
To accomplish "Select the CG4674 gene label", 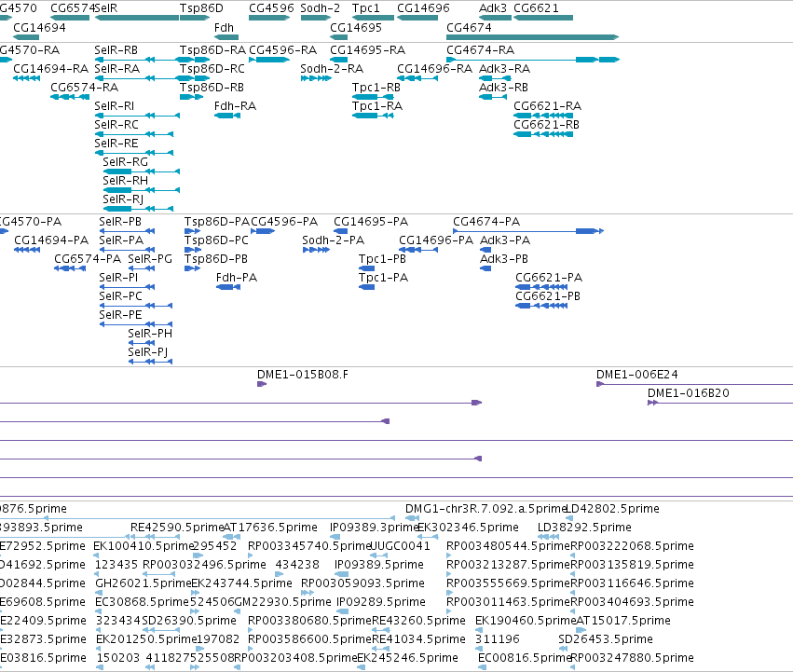I will pyautogui.click(x=469, y=28).
